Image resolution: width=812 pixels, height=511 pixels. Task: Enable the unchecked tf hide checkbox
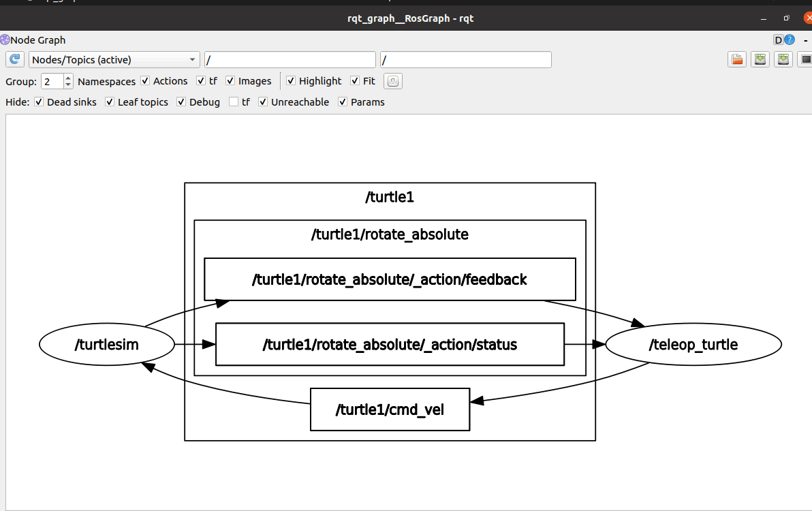point(234,102)
